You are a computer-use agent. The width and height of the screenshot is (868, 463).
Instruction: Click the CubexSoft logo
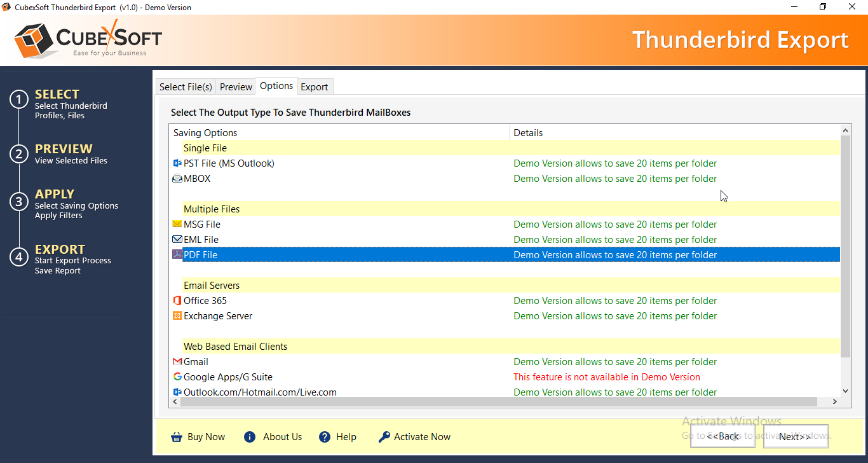(88, 38)
